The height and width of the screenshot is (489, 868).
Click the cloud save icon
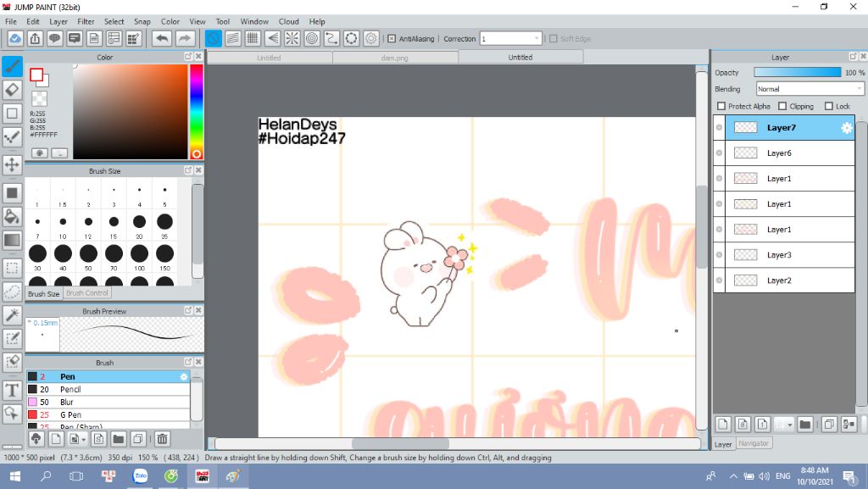15,38
